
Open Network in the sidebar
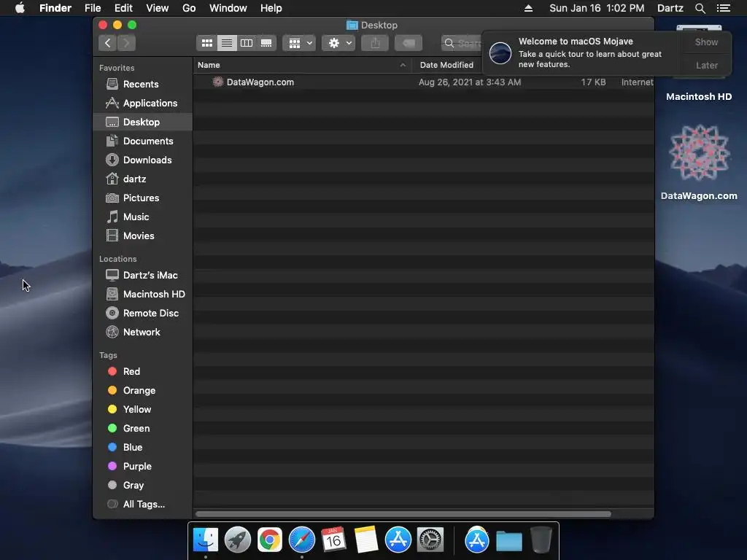tap(142, 332)
